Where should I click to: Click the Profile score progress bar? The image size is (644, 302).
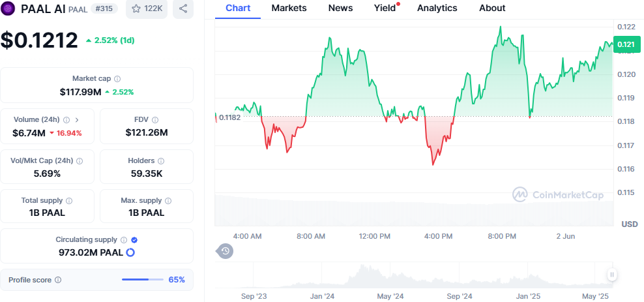tap(143, 280)
